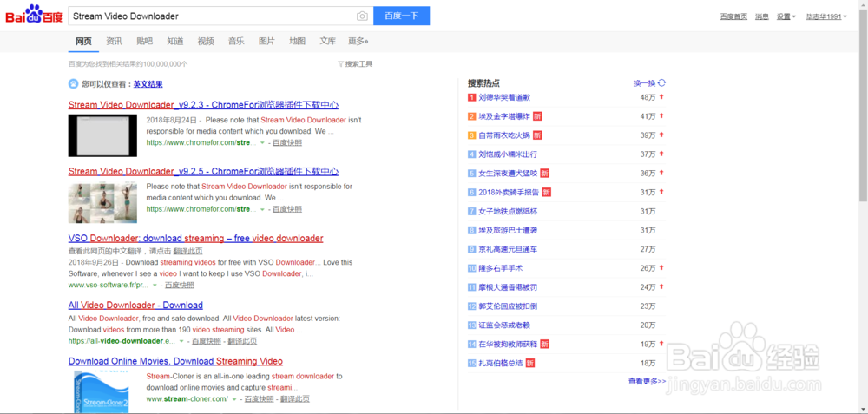Screen dimensions: 868x414
Task: Open the 更多» tab menu
Action: (358, 41)
